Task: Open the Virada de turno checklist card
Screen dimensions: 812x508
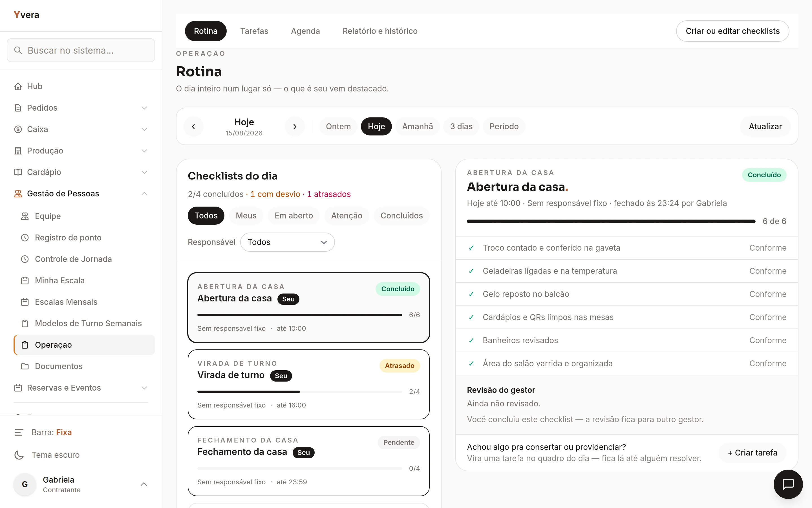Action: (x=308, y=384)
